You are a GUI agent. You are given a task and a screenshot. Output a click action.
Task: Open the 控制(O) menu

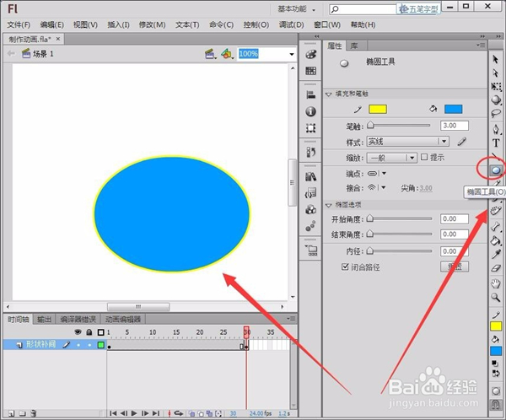[256, 24]
